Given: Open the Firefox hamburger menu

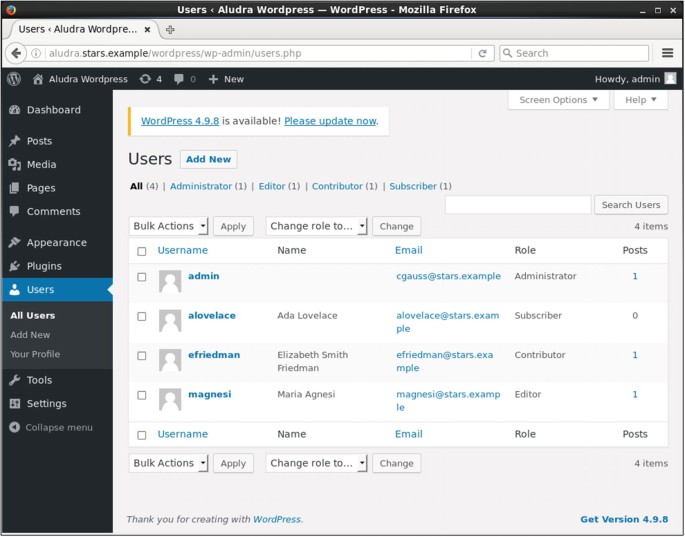Looking at the screenshot, I should [x=667, y=53].
